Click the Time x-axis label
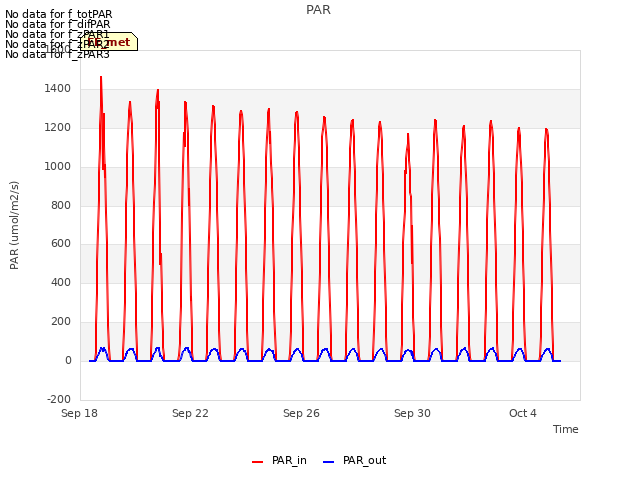This screenshot has height=480, width=640. coord(566,429)
